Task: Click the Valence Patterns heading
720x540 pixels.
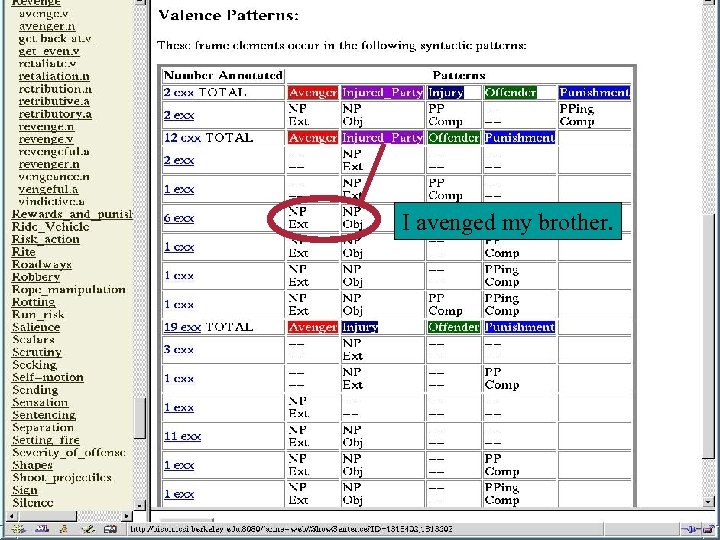Action: tap(228, 16)
